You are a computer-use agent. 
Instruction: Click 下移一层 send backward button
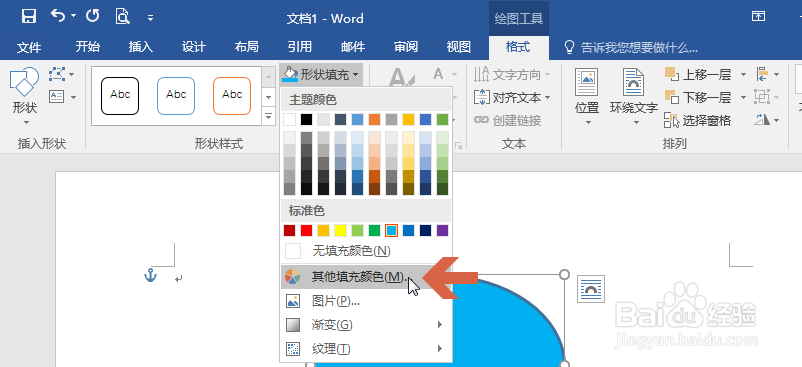tap(698, 97)
